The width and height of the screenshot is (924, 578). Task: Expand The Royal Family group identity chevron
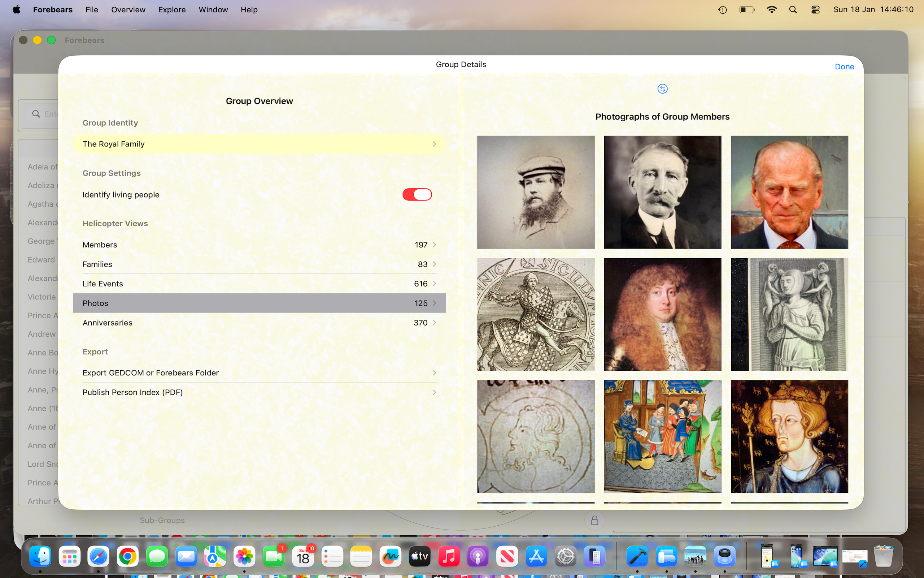pos(434,144)
